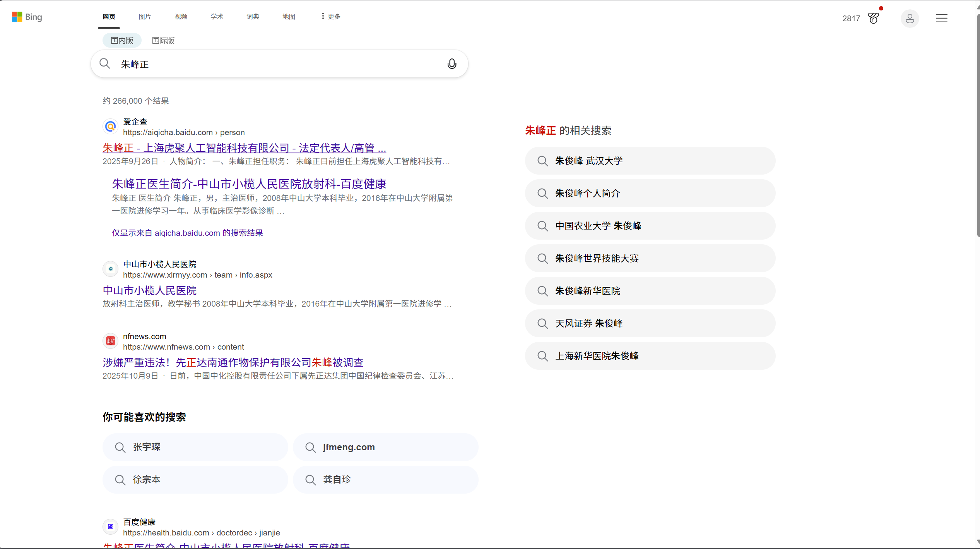The image size is (980, 549).
Task: Search related query 朱俊峰 武汉大学
Action: click(x=588, y=161)
